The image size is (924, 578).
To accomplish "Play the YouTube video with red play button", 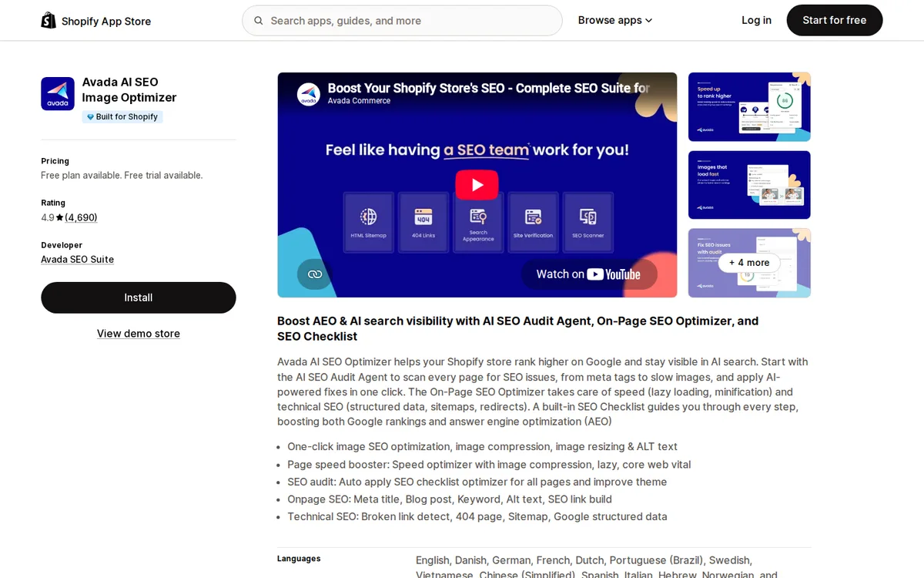I will point(477,185).
